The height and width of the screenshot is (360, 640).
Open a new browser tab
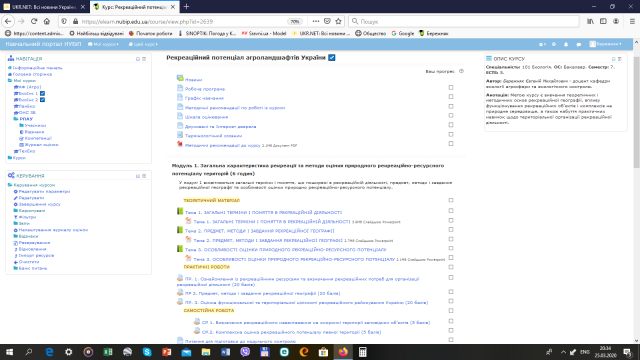(186, 7)
